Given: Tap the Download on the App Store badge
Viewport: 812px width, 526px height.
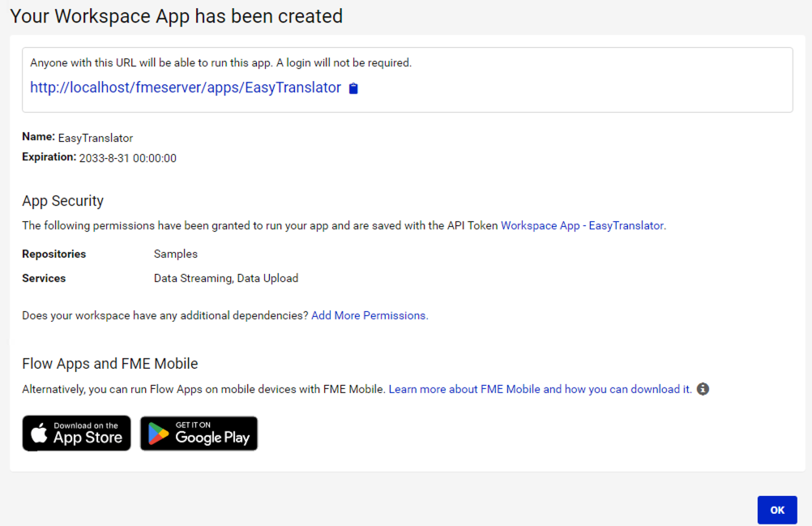Looking at the screenshot, I should click(76, 433).
